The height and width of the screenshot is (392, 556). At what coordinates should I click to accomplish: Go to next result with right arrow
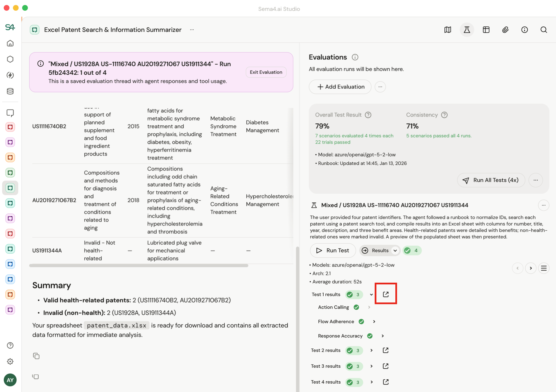tap(531, 268)
